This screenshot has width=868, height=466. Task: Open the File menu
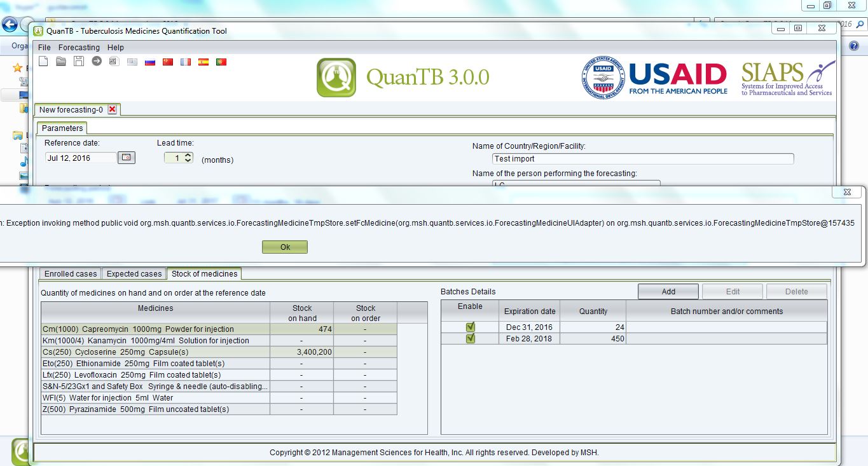click(44, 48)
